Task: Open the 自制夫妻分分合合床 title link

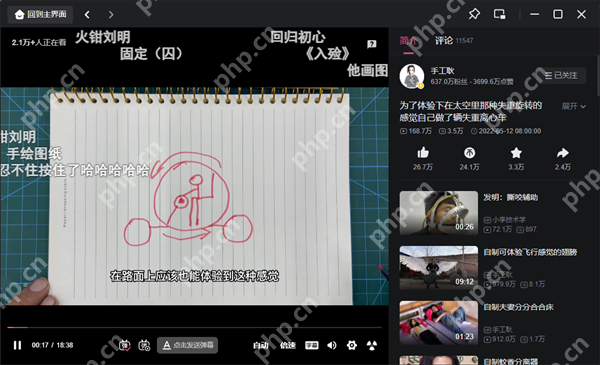Action: (518, 307)
